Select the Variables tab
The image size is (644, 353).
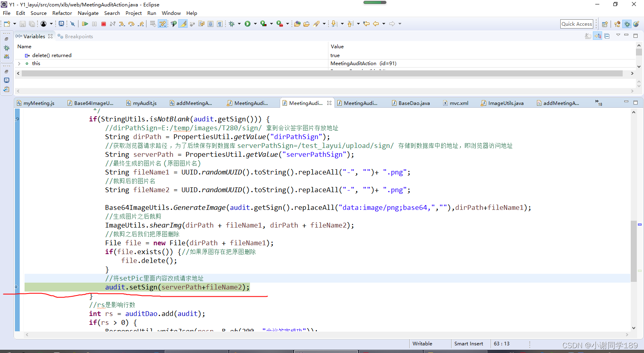pos(34,36)
